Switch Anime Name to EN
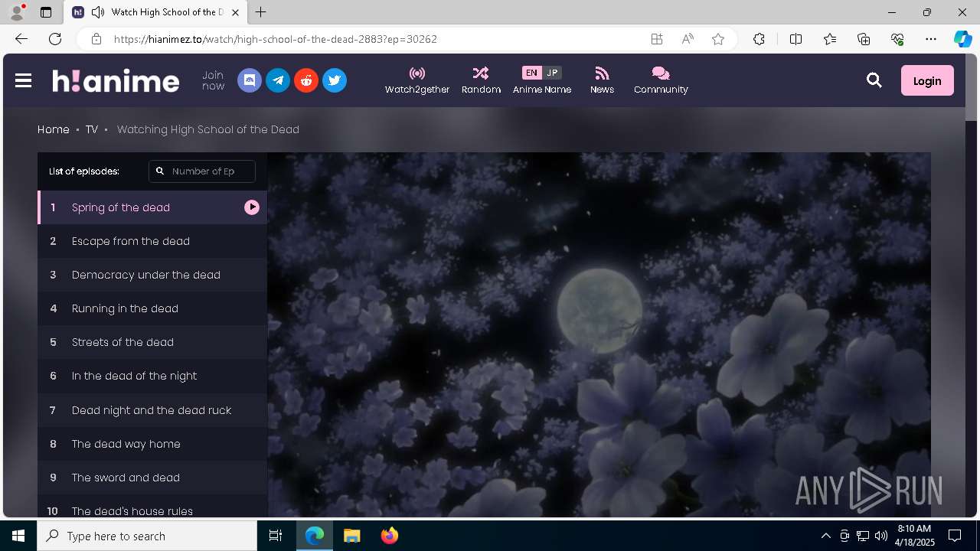The width and height of the screenshot is (980, 551). pyautogui.click(x=531, y=73)
